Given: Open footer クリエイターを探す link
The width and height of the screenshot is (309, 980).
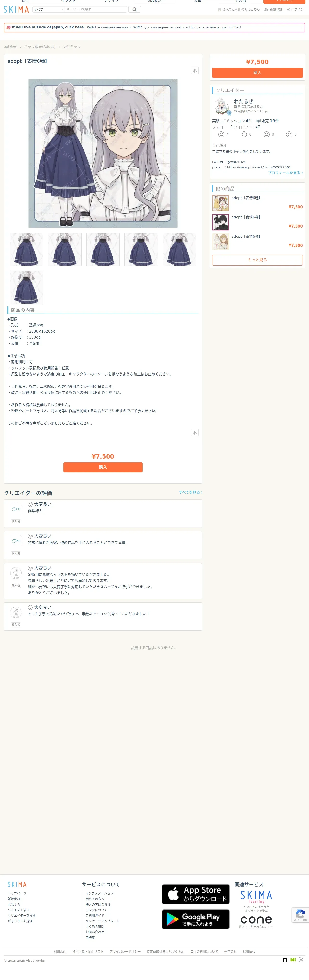Looking at the screenshot, I should pos(22,915).
